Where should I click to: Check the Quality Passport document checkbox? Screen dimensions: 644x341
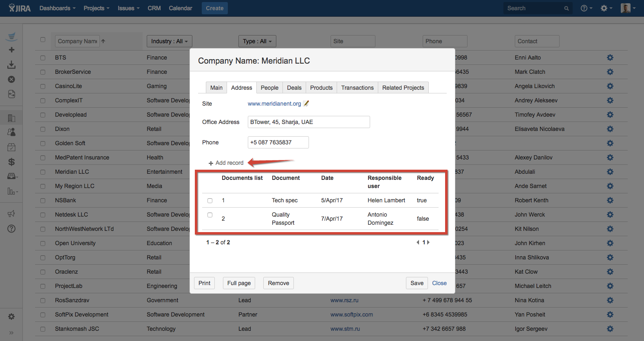click(210, 215)
